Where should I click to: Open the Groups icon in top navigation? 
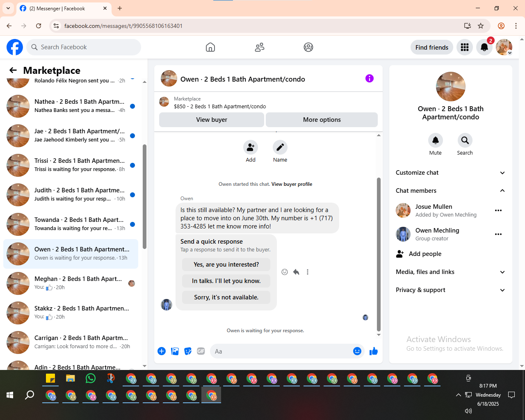(308, 47)
